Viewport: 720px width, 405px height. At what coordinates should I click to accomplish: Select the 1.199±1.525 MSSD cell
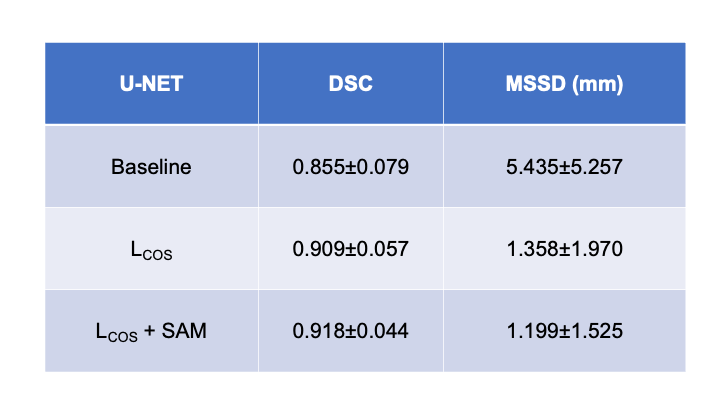tap(565, 330)
